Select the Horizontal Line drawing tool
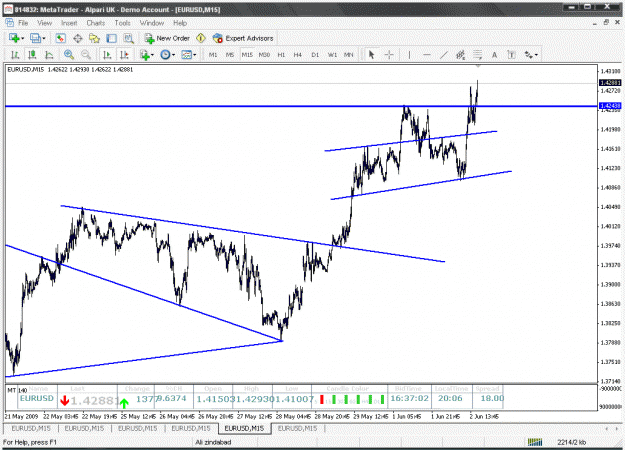 point(426,55)
